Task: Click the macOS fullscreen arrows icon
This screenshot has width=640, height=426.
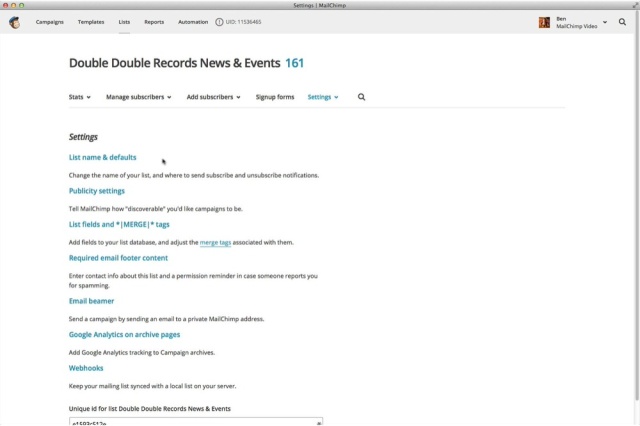Action: coord(635,5)
